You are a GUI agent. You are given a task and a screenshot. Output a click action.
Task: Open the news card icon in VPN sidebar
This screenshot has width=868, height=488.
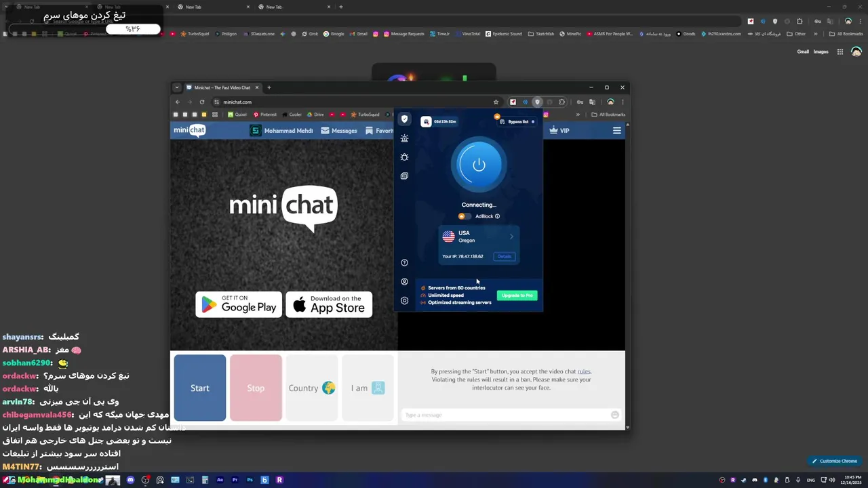pos(404,176)
